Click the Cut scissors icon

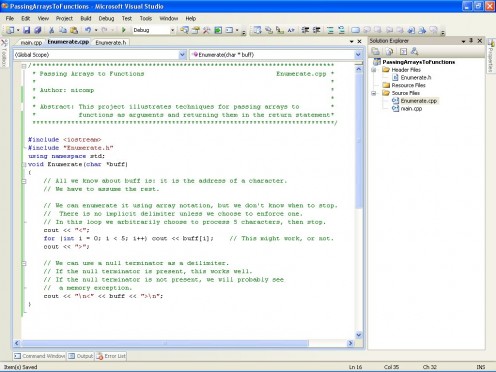pyautogui.click(x=51, y=30)
